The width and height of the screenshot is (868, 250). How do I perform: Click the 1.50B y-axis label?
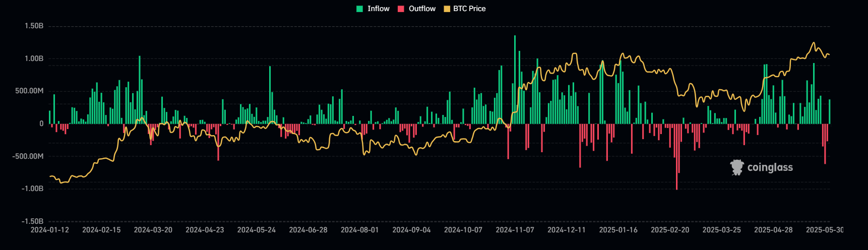point(34,26)
